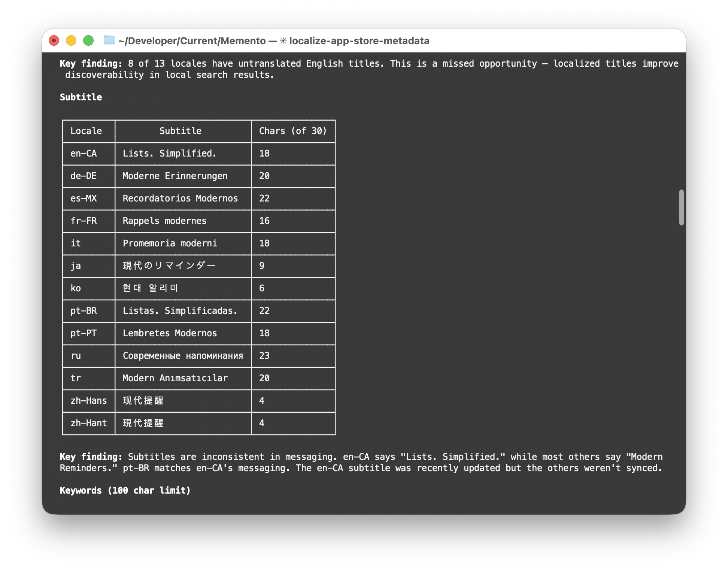Viewport: 728px width, 570px height.
Task: Select the subtitle 'Lists. Simplified.'
Action: 169,154
